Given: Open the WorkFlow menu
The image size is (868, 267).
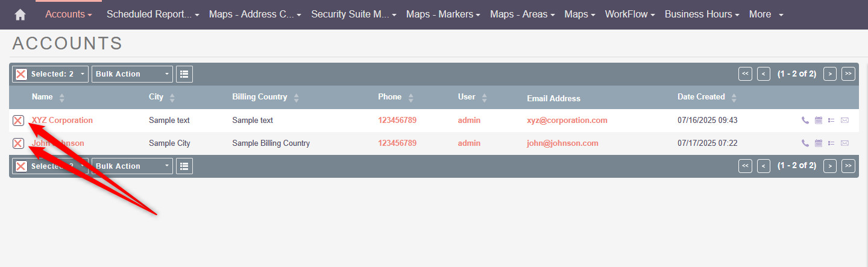Looking at the screenshot, I should pyautogui.click(x=630, y=14).
